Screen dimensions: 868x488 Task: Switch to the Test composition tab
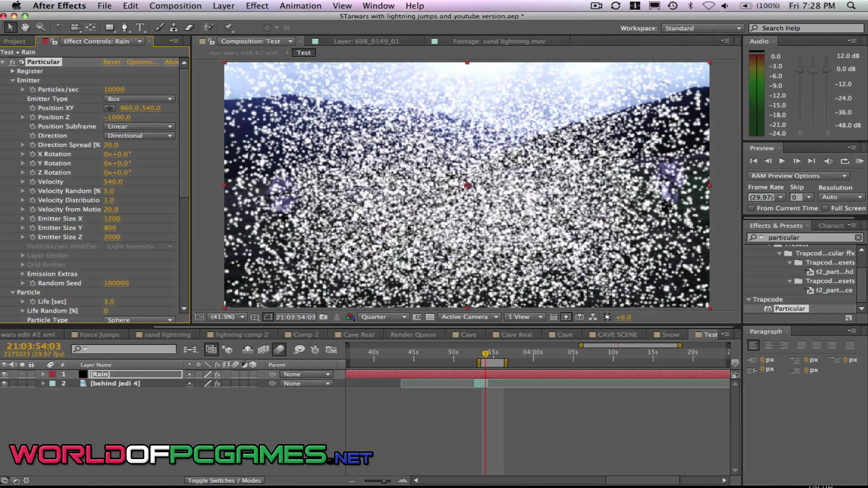[303, 52]
